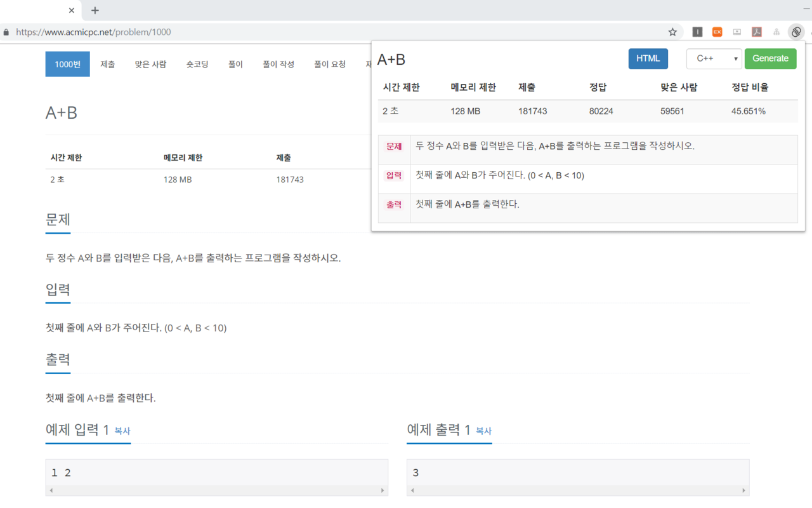Click the dark gray 'I' extension icon

pos(697,32)
